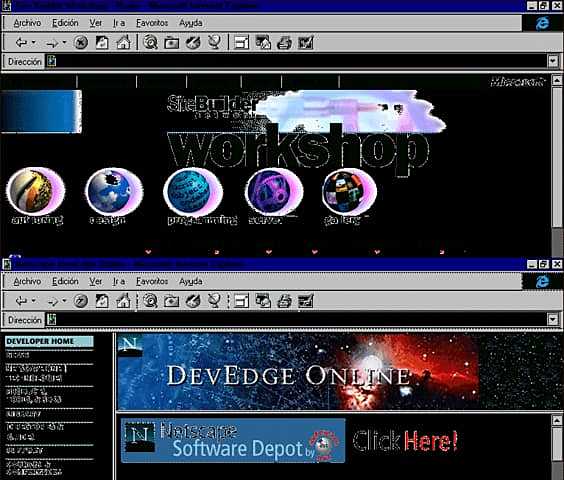564x480 pixels.
Task: Open Ir a menu in DevEdge window
Action: pyautogui.click(x=119, y=281)
